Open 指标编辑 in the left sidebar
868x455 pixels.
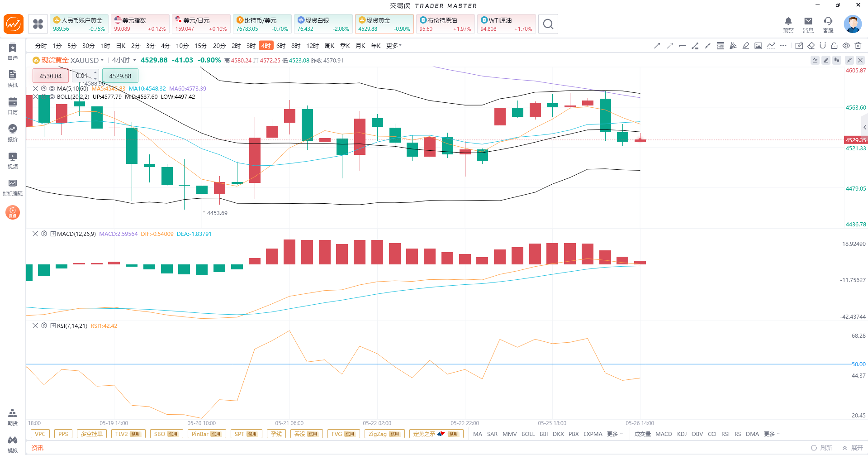coord(13,187)
